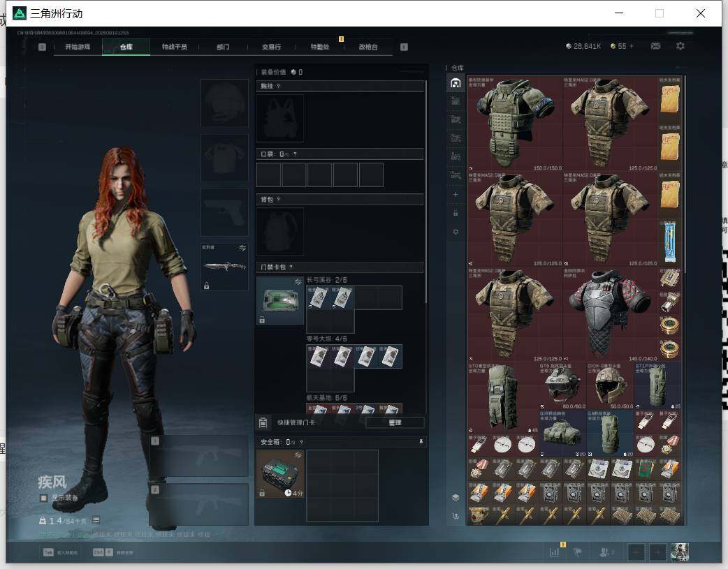Click the first squad invite plus slot
The width and height of the screenshot is (728, 569).
(636, 552)
